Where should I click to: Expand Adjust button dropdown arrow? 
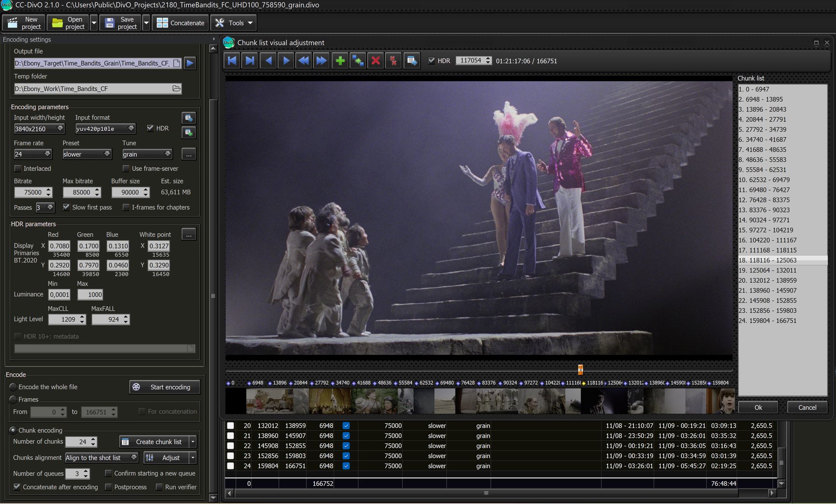(x=192, y=458)
